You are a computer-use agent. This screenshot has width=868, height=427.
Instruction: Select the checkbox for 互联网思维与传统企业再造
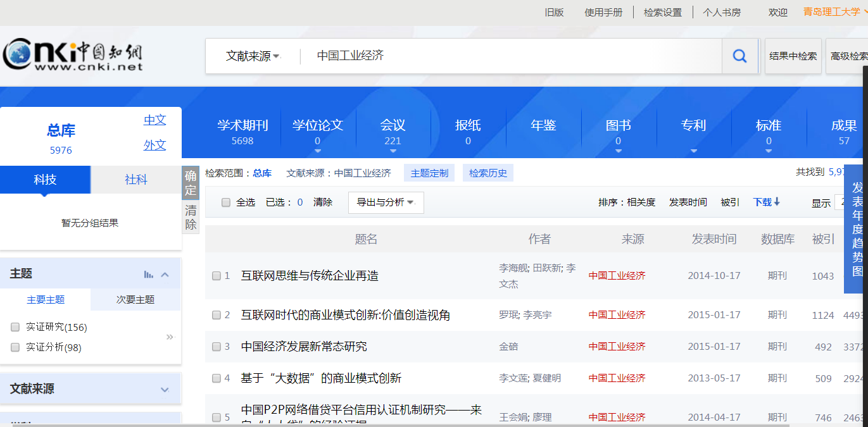click(217, 276)
